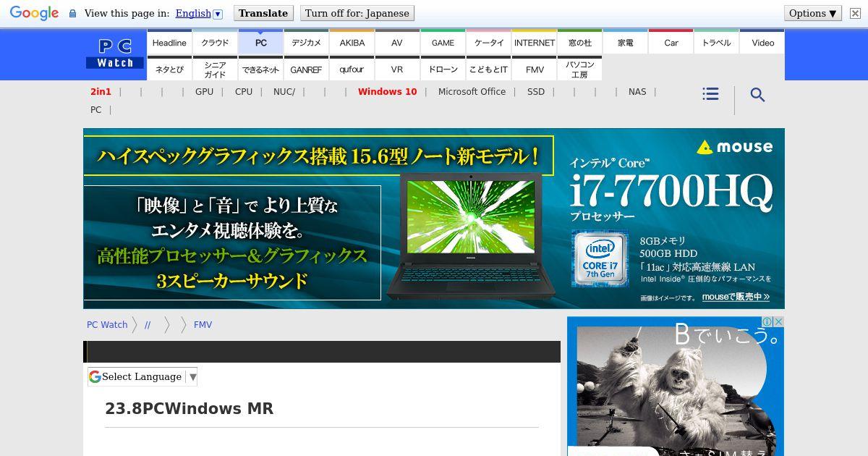Click the CPU topic link

pos(244,91)
